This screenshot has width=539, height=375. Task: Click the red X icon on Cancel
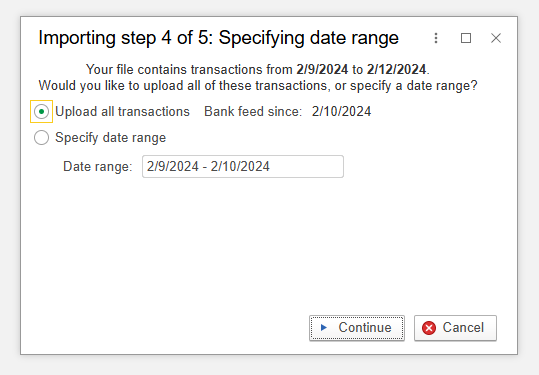[x=429, y=328]
